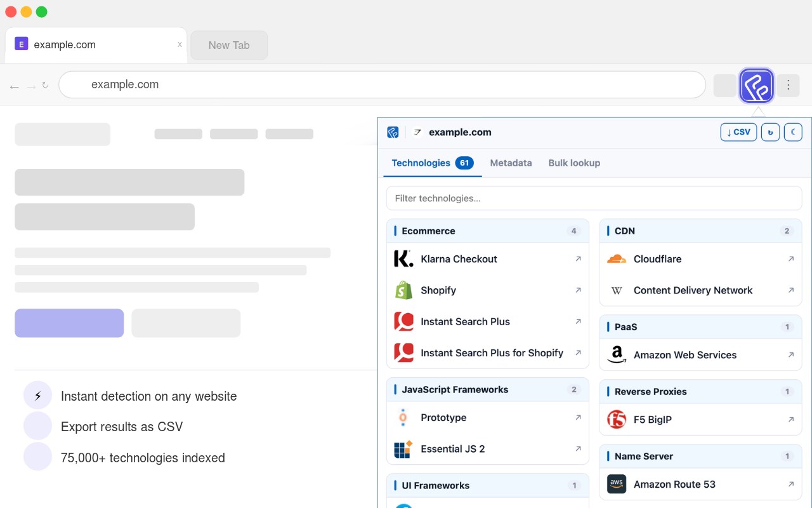812x508 pixels.
Task: Click the Prototype logo icon
Action: click(403, 418)
